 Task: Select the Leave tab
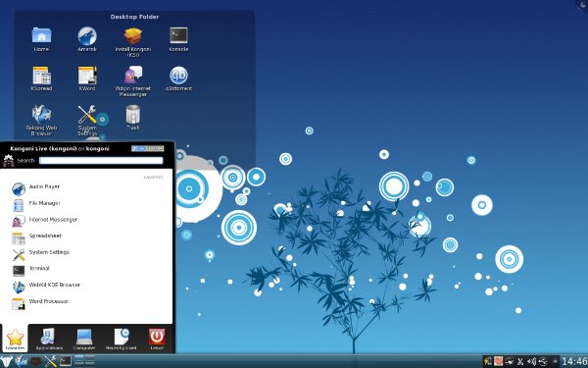pyautogui.click(x=157, y=339)
